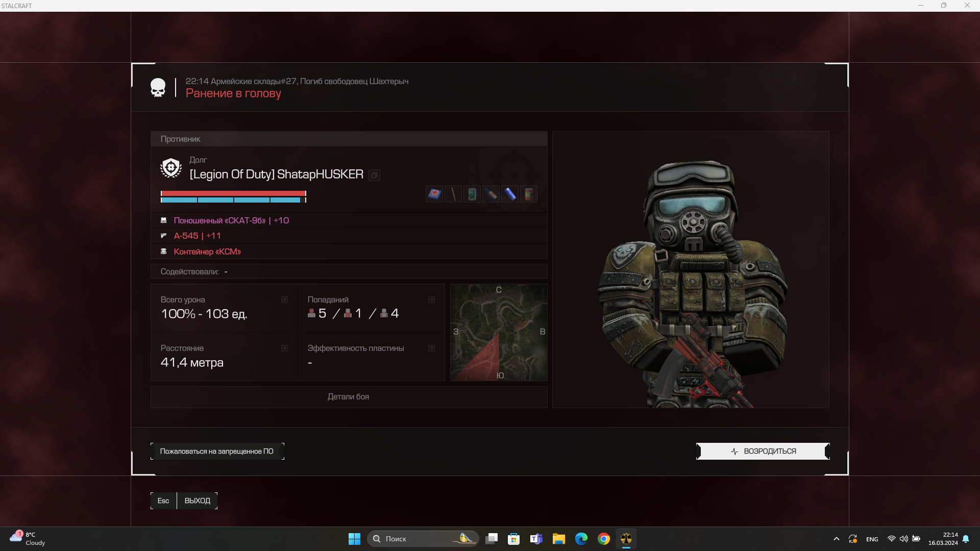
Task: Click armor icon beside Поношенный СКАТ-9б
Action: click(164, 220)
